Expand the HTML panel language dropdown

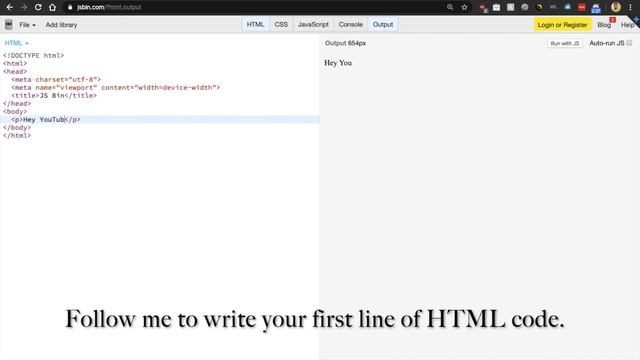tap(16, 43)
